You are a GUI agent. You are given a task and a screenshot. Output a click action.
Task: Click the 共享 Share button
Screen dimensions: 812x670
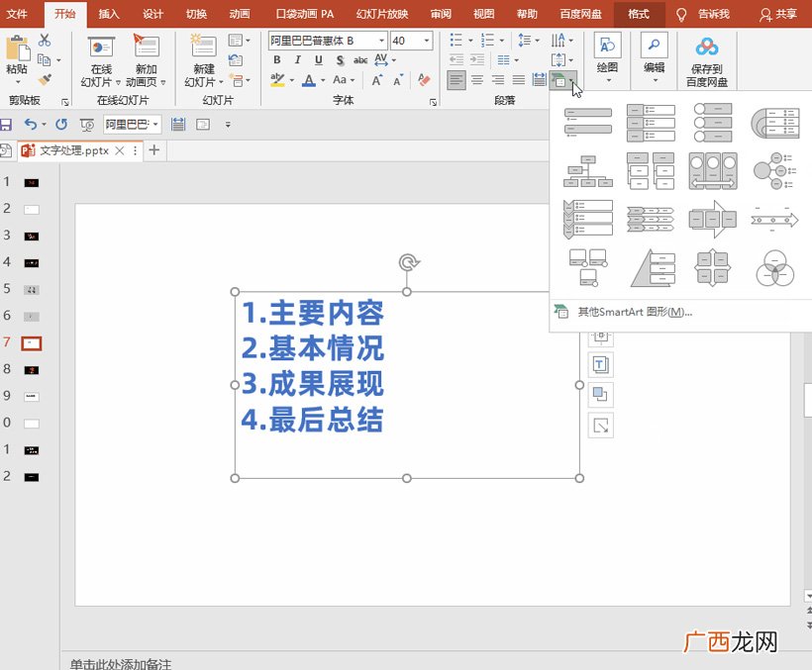tap(777, 14)
